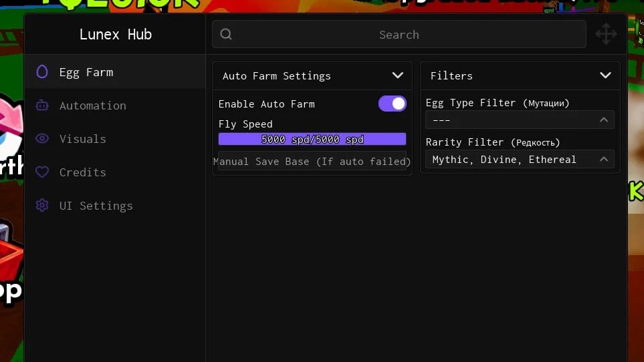Click the Rarity Filter (Редкость) label
This screenshot has height=362, width=644.
point(493,142)
